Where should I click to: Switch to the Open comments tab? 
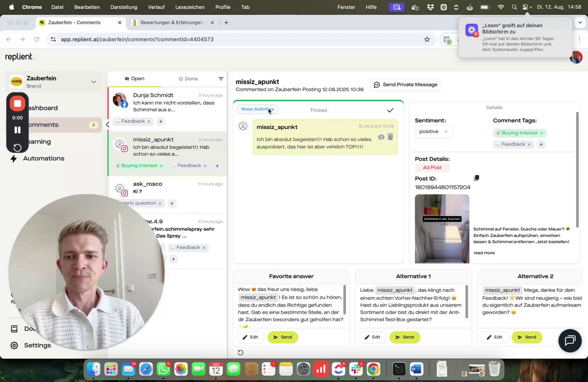click(x=134, y=79)
